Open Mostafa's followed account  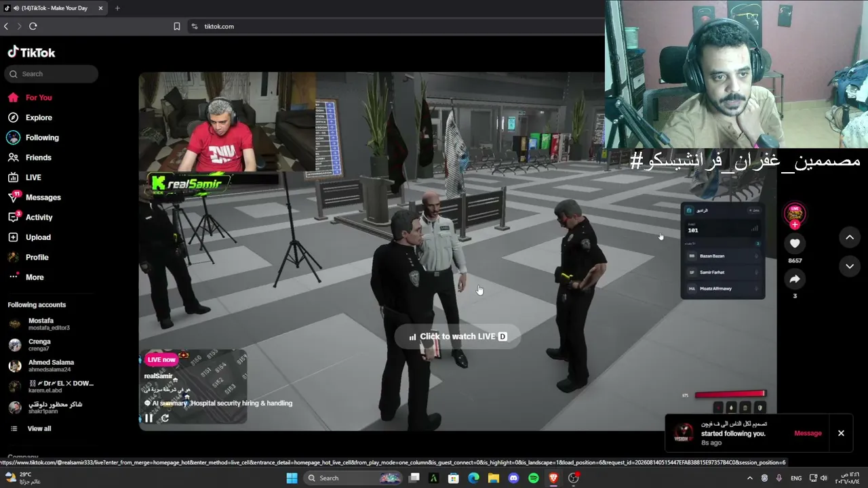[50, 324]
